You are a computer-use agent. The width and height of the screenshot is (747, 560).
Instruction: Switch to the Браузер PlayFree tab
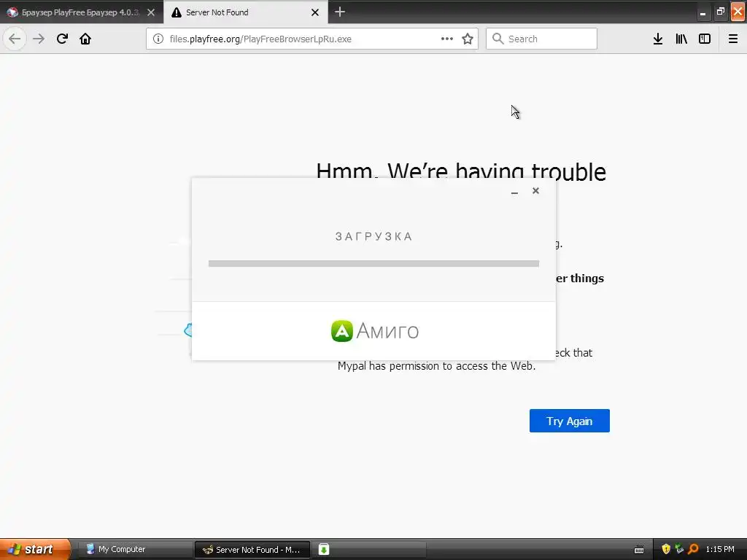click(x=82, y=12)
